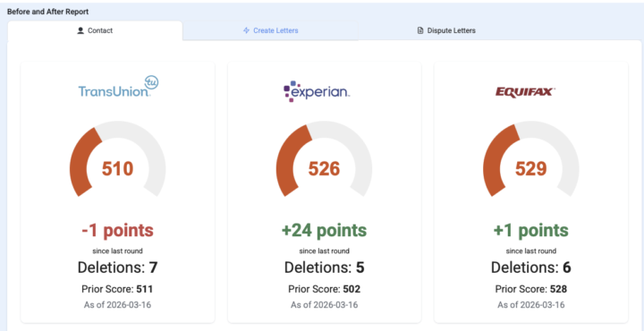Open the Contact tab
Screen dimensions: 644x331
[x=95, y=30]
